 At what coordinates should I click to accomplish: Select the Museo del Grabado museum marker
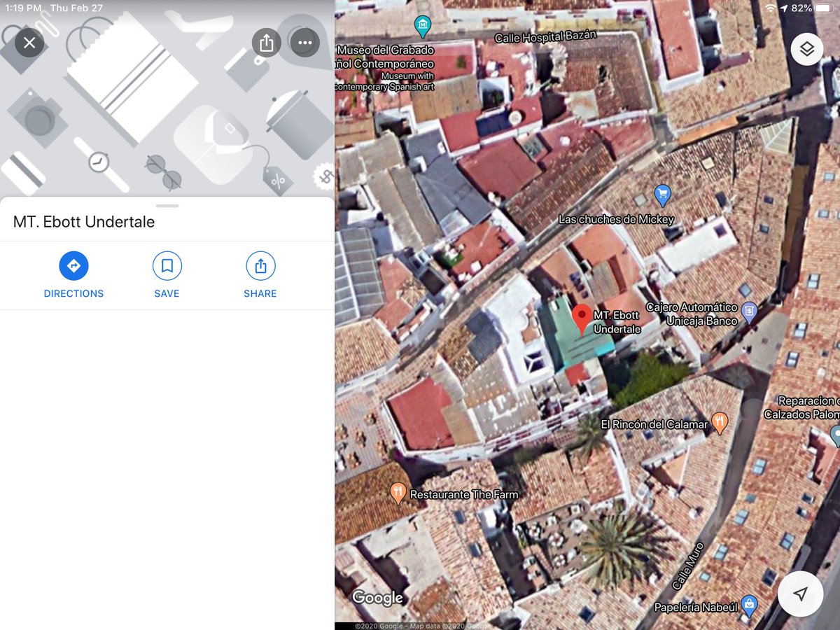click(x=422, y=27)
